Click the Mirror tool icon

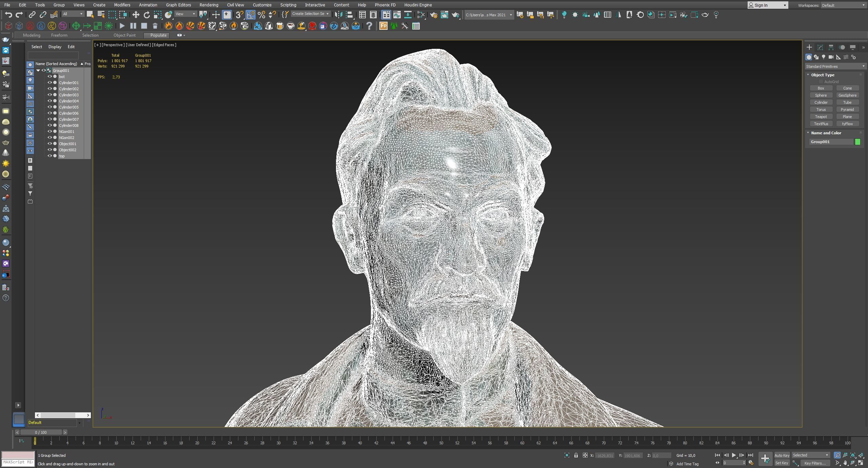(338, 15)
